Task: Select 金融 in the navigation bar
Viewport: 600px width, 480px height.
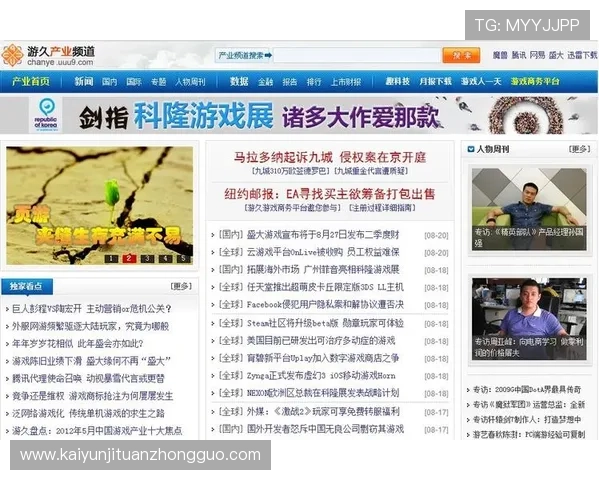Action: (x=265, y=82)
